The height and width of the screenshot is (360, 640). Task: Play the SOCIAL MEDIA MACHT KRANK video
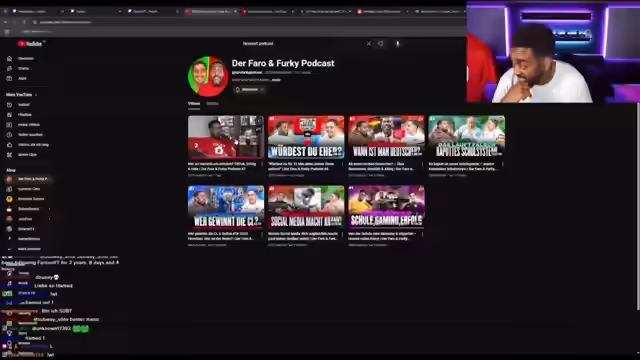pyautogui.click(x=306, y=207)
